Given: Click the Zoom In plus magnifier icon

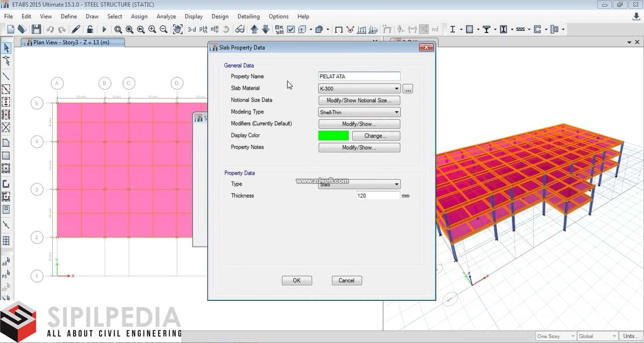Looking at the screenshot, I should (152, 30).
